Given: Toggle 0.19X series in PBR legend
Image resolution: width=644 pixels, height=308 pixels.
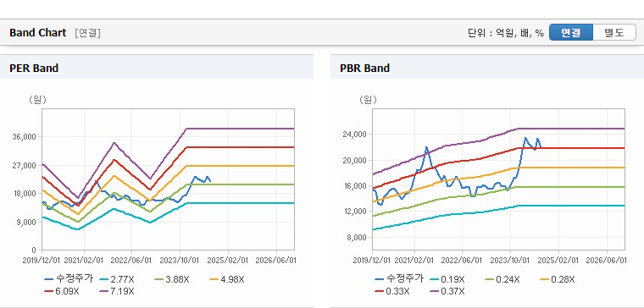Looking at the screenshot, I should [x=447, y=279].
